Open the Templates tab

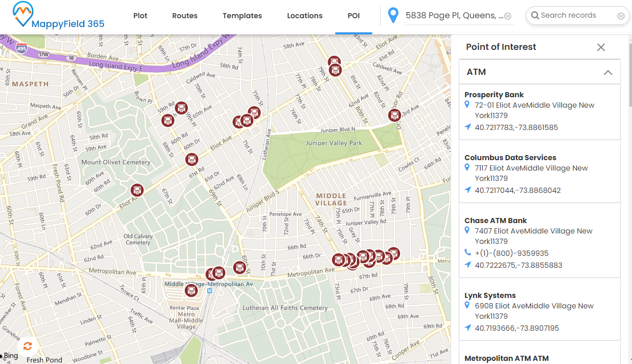click(x=242, y=16)
